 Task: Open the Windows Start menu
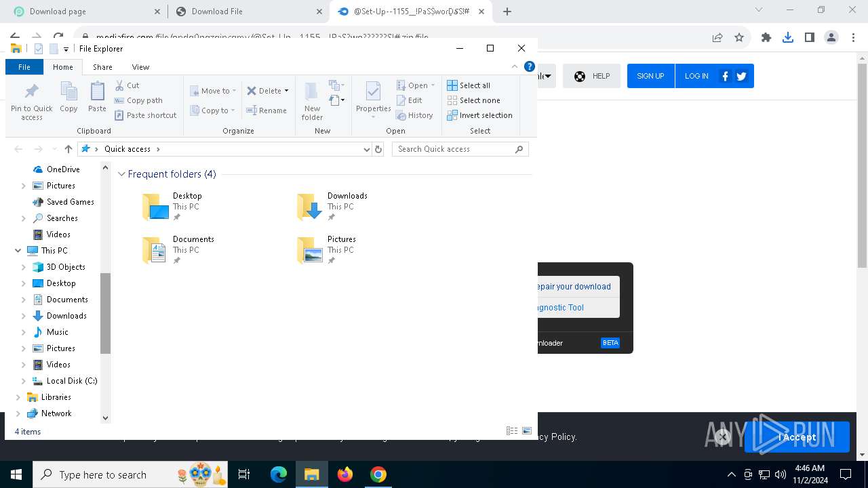click(x=16, y=474)
